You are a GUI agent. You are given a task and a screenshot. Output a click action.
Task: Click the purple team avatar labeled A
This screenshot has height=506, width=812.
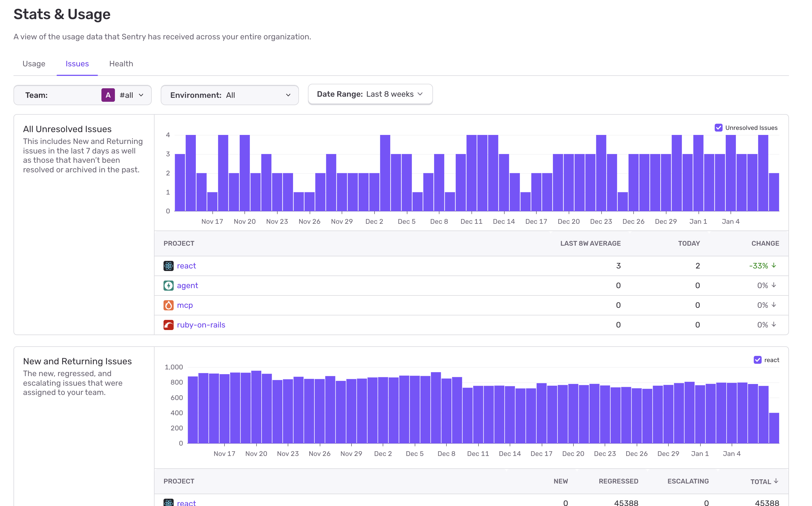[108, 95]
